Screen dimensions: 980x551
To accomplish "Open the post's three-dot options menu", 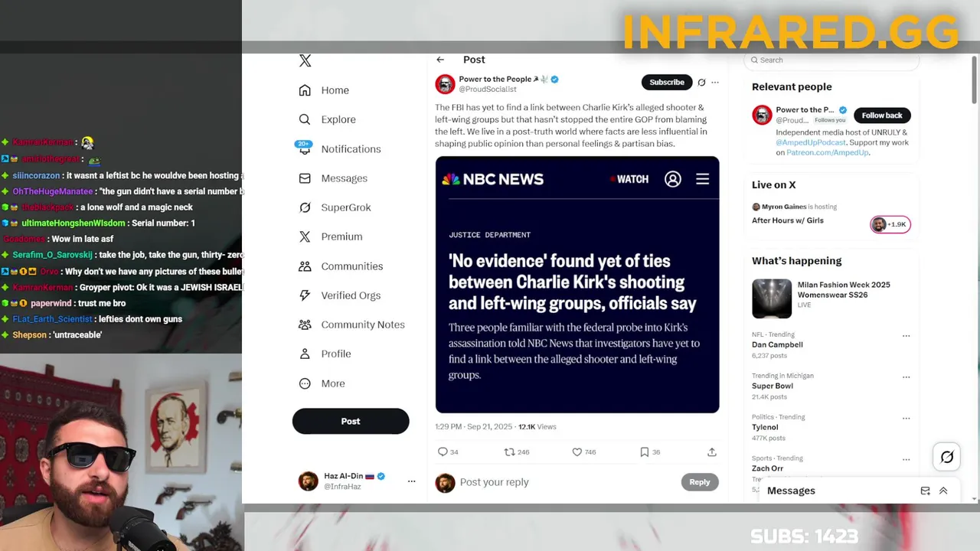I will [x=715, y=83].
